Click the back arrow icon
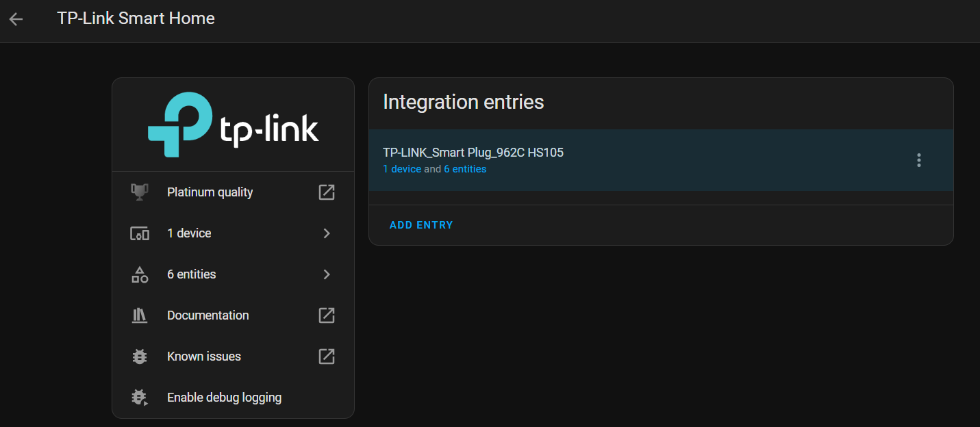The image size is (980, 427). (x=16, y=19)
